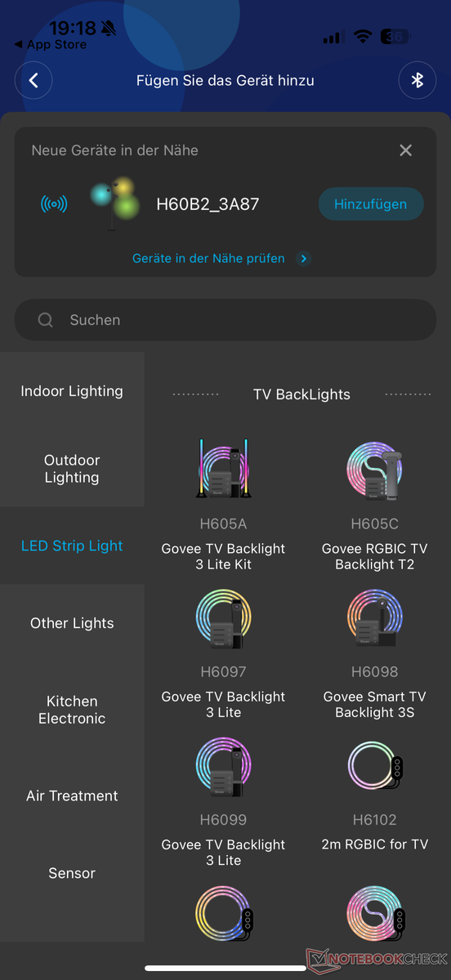Select Kitchen Electronic category
The height and width of the screenshot is (980, 451).
coord(72,710)
